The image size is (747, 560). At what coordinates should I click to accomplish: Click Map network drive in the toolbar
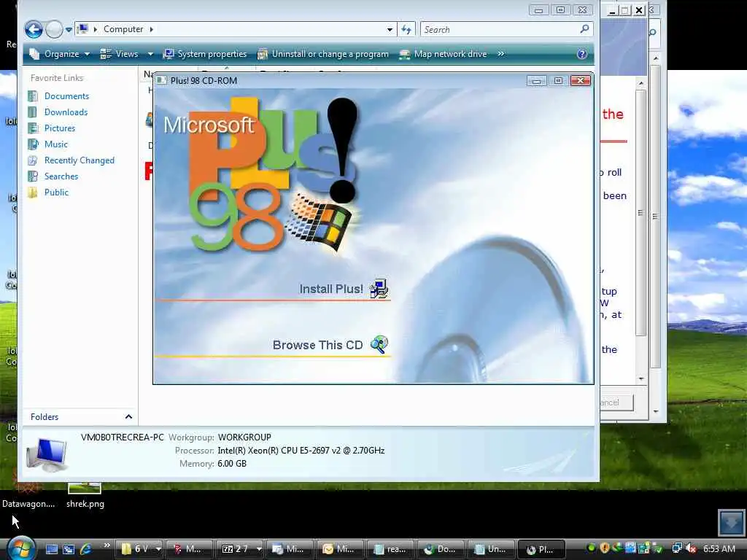pyautogui.click(x=443, y=54)
